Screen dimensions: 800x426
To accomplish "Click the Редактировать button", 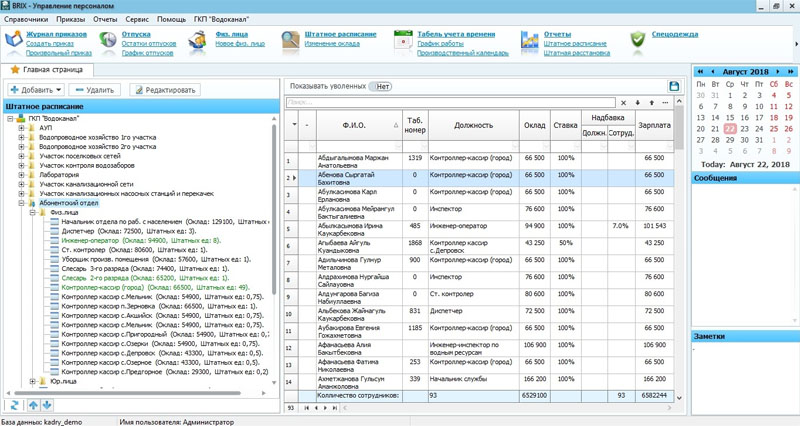I will pyautogui.click(x=164, y=90).
